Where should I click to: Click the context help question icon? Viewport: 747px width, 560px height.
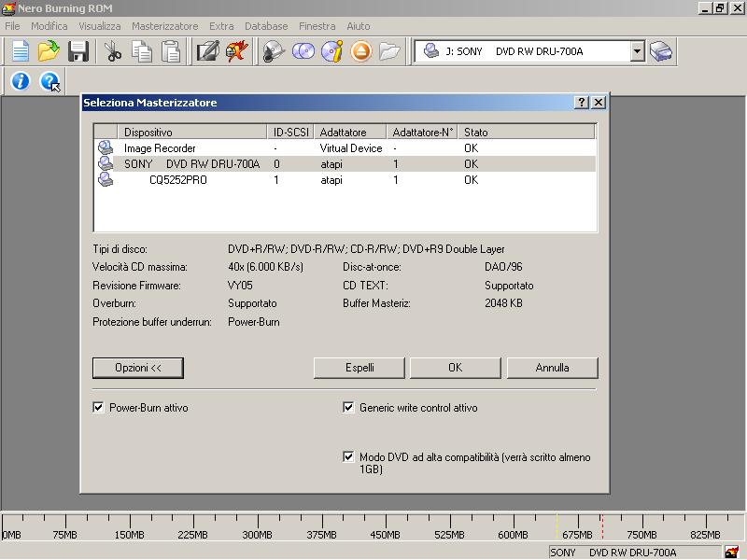(49, 81)
